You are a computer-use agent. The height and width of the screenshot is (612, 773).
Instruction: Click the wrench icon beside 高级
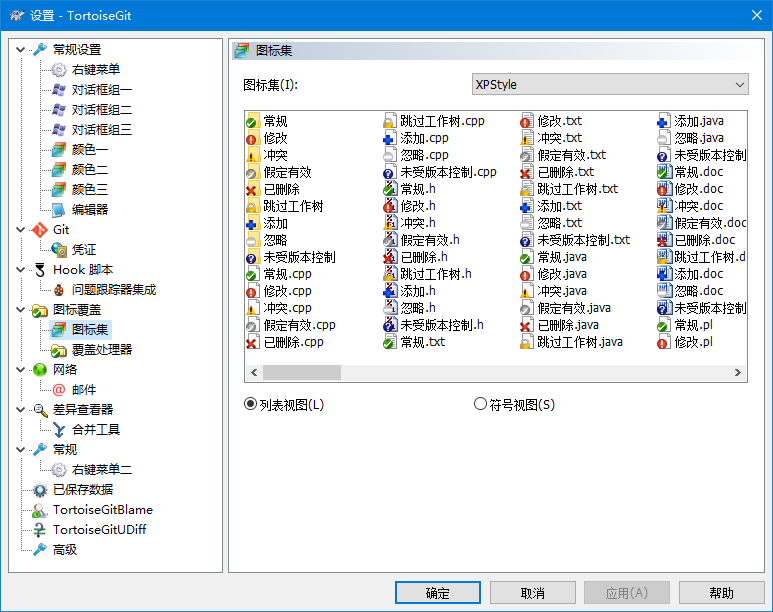[40, 550]
